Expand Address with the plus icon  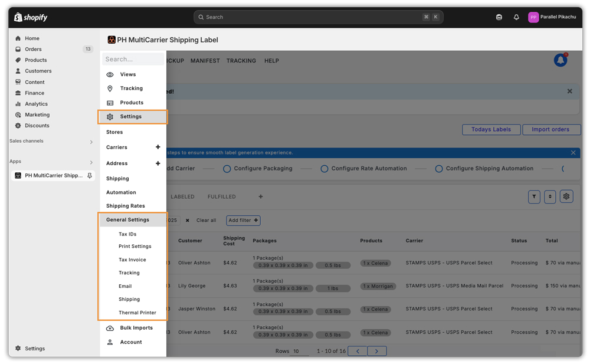pos(158,163)
